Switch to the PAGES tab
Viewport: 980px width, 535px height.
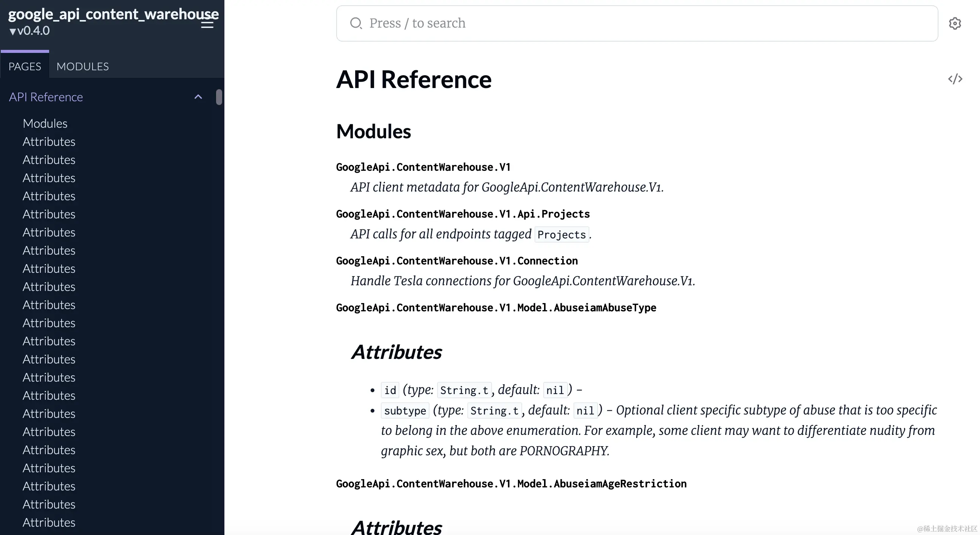pyautogui.click(x=24, y=66)
